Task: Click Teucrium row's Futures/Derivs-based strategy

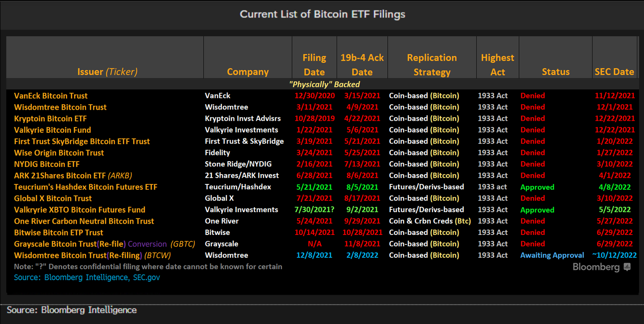Action: click(426, 187)
